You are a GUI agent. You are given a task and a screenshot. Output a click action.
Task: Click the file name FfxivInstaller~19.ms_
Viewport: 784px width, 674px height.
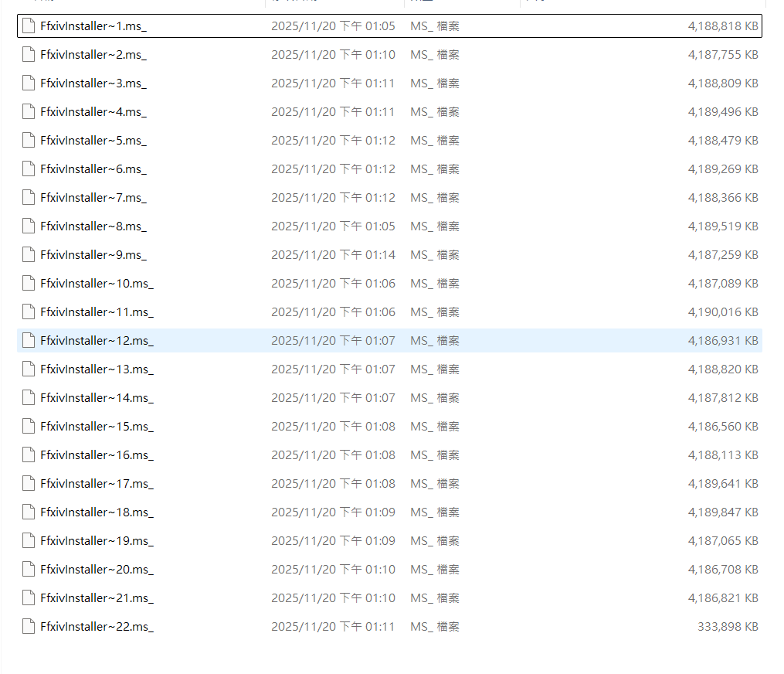pyautogui.click(x=97, y=541)
